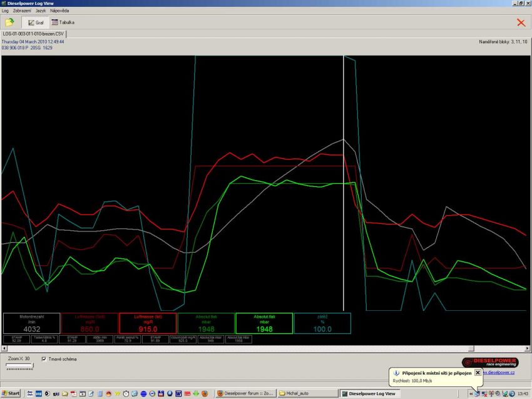Launch Word from quick launch bar
Image resolution: width=532 pixels, height=399 pixels.
click(178, 393)
